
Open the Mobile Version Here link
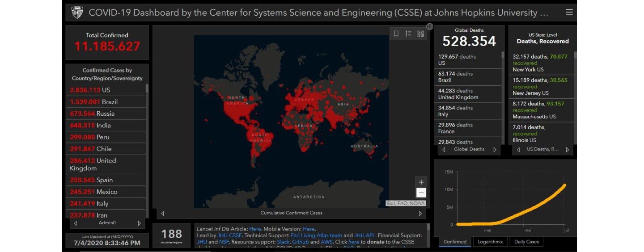pos(309,229)
